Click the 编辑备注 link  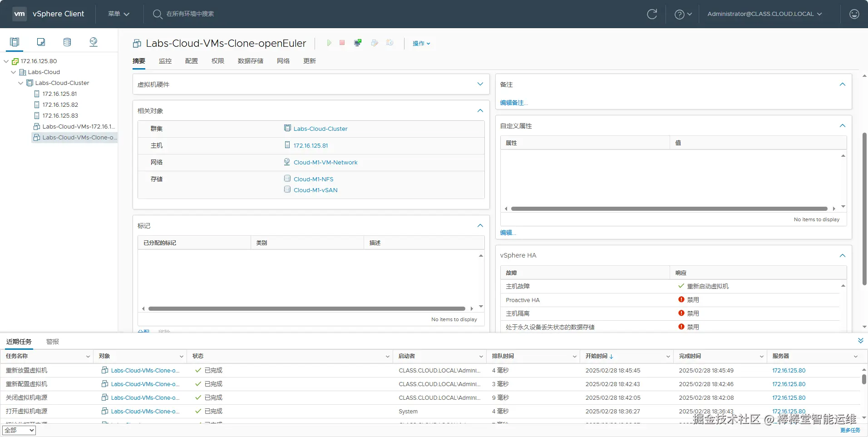coord(514,103)
